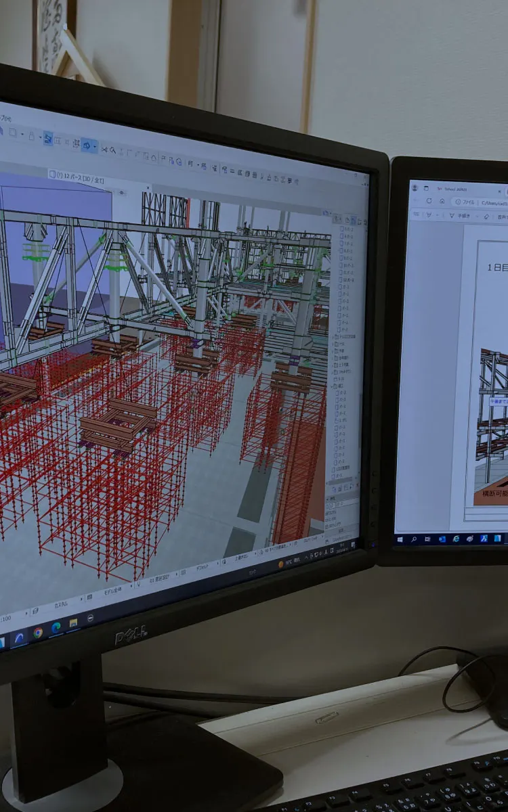Expand the first collapsed folder in navigator tree
The height and width of the screenshot is (812, 508).
(x=332, y=336)
